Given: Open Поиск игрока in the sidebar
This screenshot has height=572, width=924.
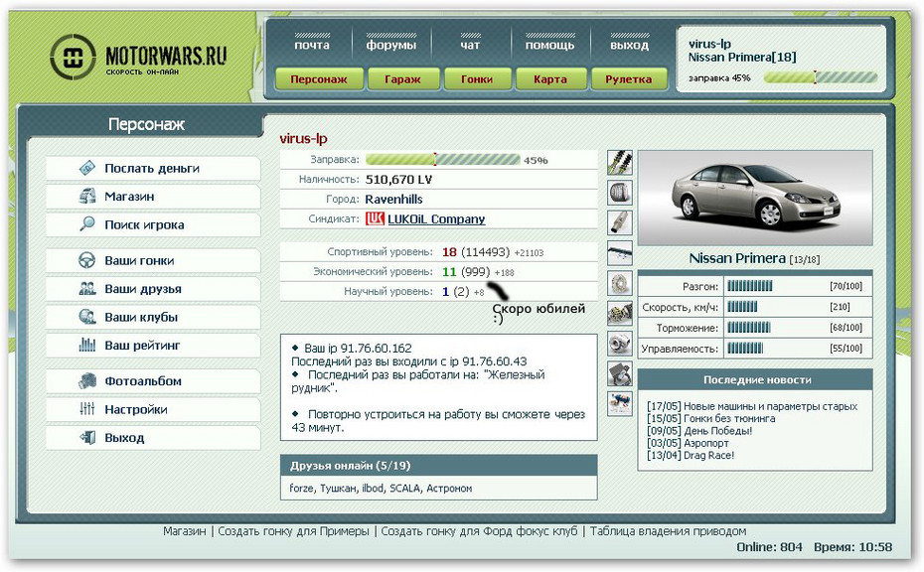Looking at the screenshot, I should [153, 225].
